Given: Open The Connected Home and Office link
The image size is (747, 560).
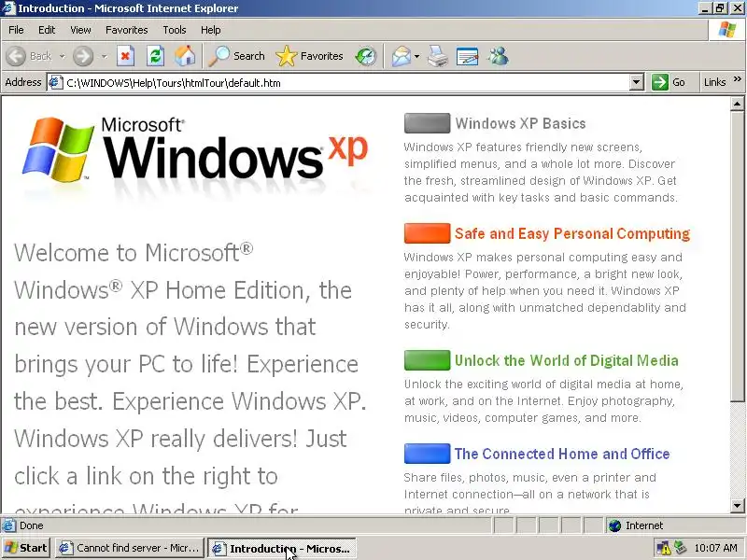Looking at the screenshot, I should click(562, 454).
